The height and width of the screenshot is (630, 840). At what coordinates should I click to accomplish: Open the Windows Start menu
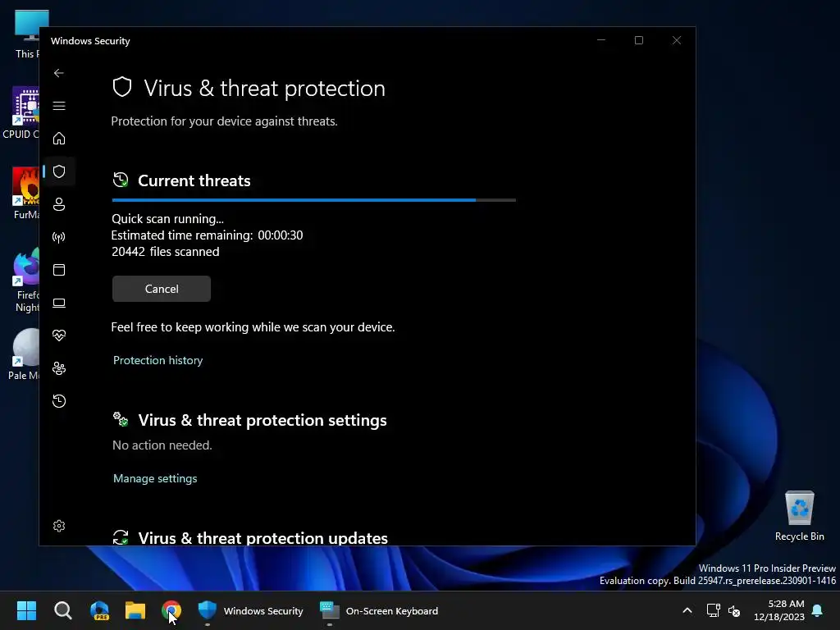point(26,610)
